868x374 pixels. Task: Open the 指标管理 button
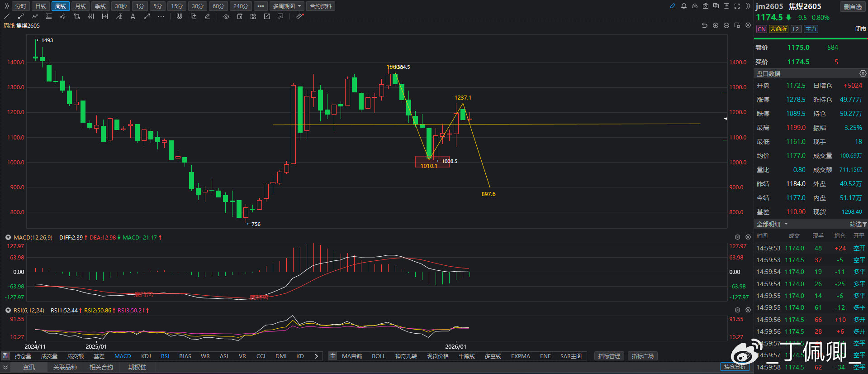[609, 356]
